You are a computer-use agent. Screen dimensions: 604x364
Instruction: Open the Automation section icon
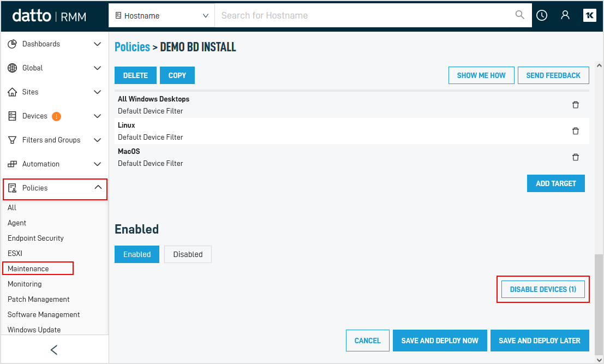pyautogui.click(x=12, y=164)
